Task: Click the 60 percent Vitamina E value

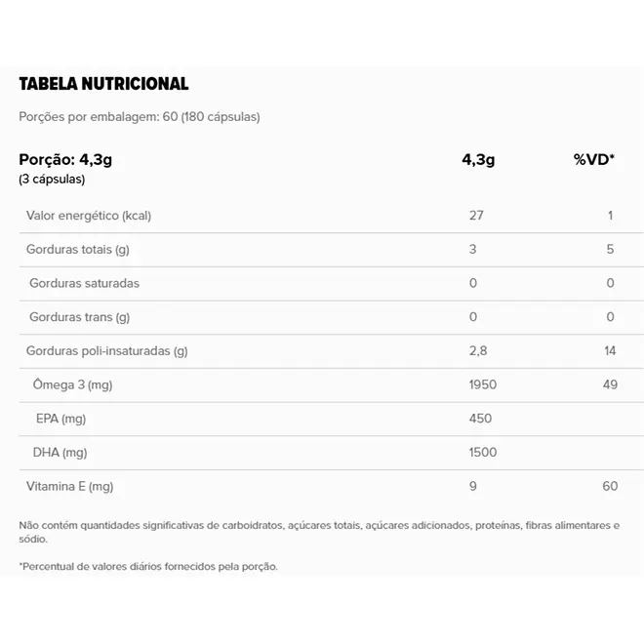Action: (610, 486)
